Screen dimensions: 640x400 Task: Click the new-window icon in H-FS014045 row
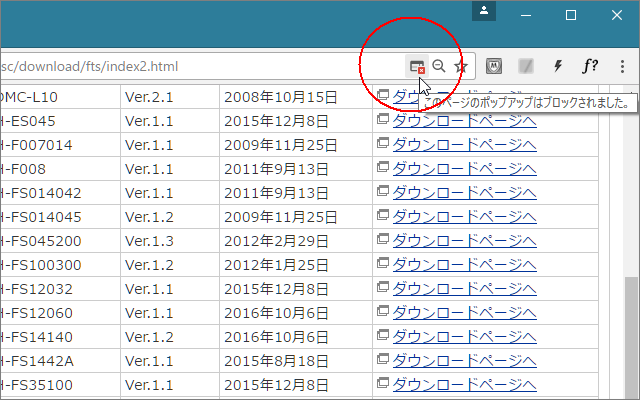pyautogui.click(x=382, y=215)
